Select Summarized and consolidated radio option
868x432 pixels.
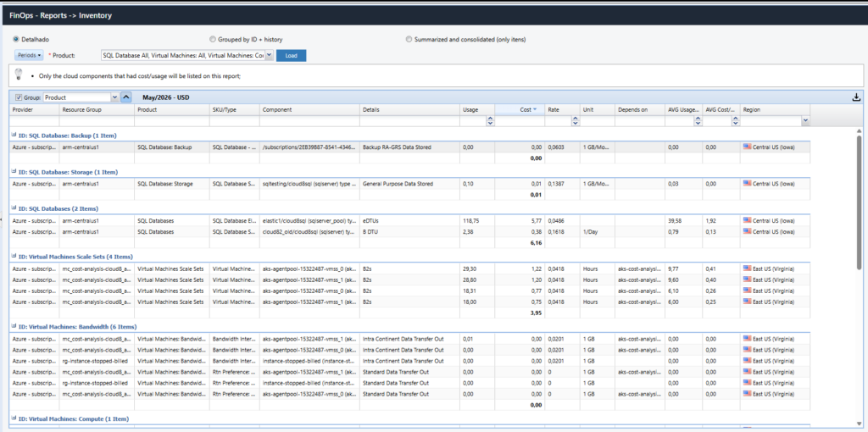(409, 39)
